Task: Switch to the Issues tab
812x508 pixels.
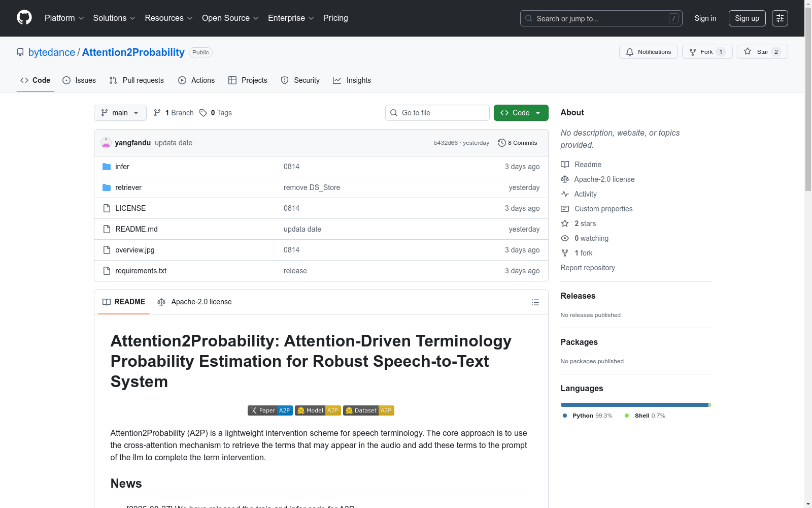Action: pyautogui.click(x=79, y=80)
